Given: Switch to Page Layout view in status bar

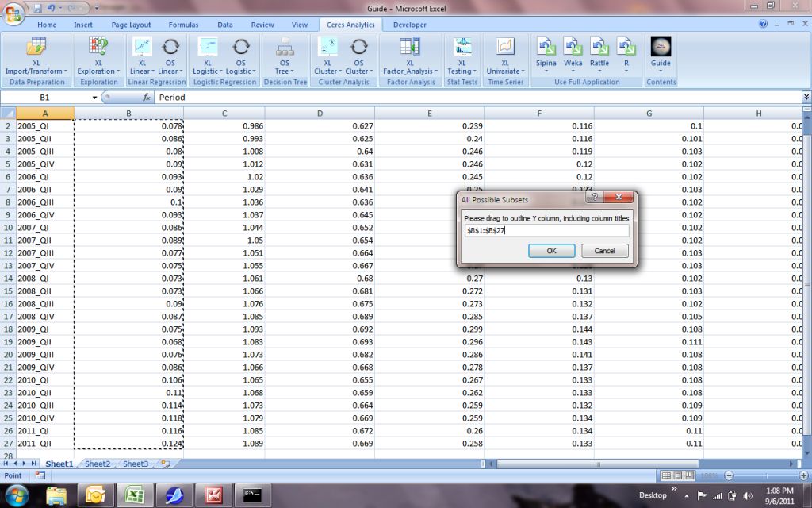Looking at the screenshot, I should (678, 475).
